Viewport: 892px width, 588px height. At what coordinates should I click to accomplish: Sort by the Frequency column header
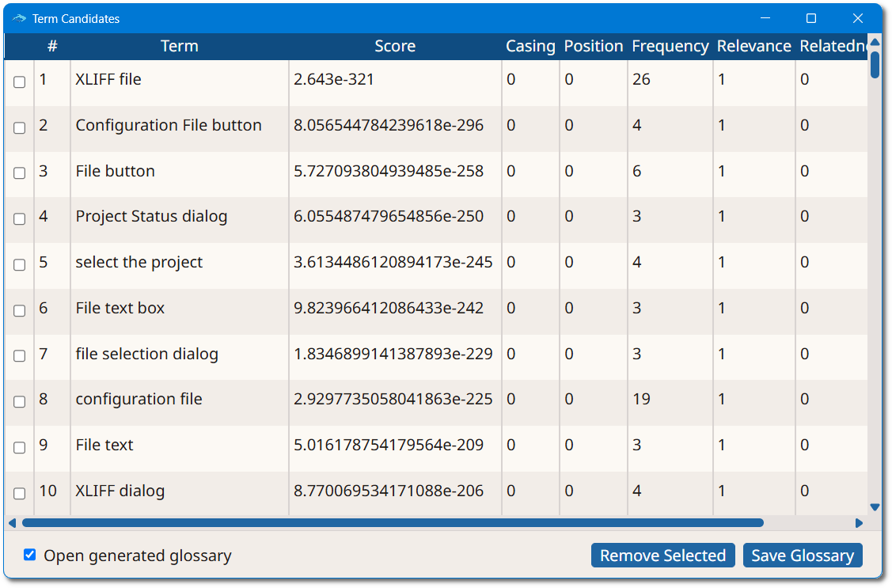point(670,46)
